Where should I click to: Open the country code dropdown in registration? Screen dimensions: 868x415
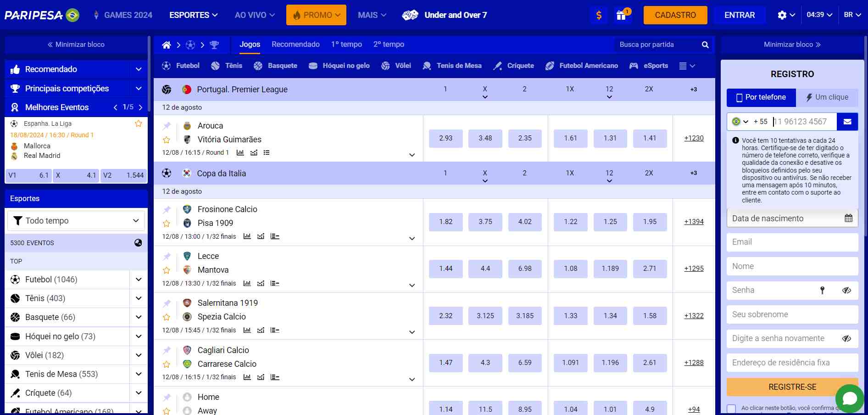[x=740, y=122]
